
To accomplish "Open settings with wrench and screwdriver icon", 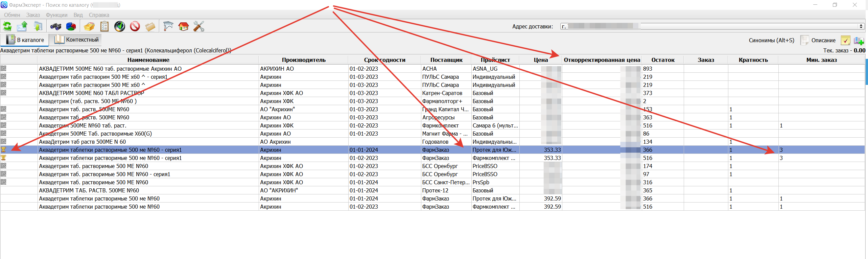I will click(199, 26).
